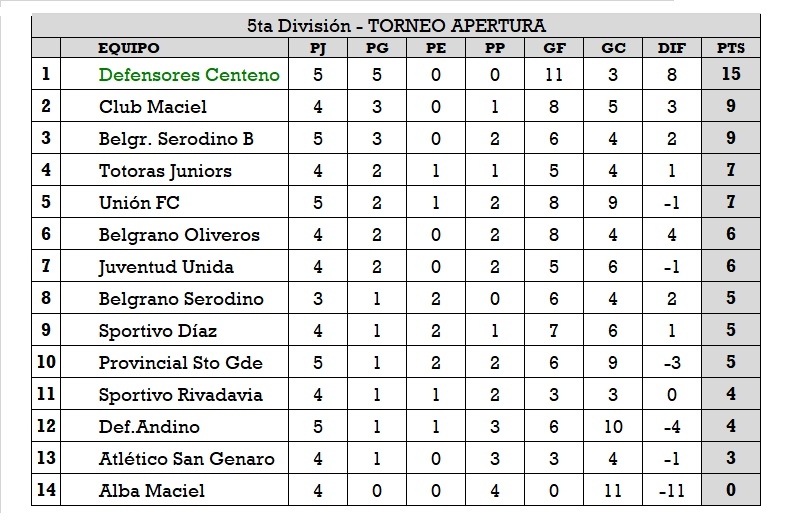
Task: Select the DIF column header
Action: click(672, 47)
